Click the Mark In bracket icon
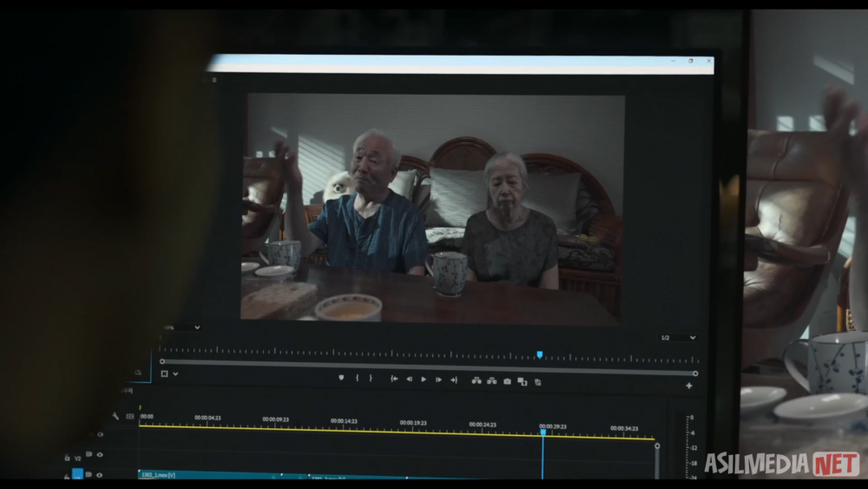 point(357,378)
